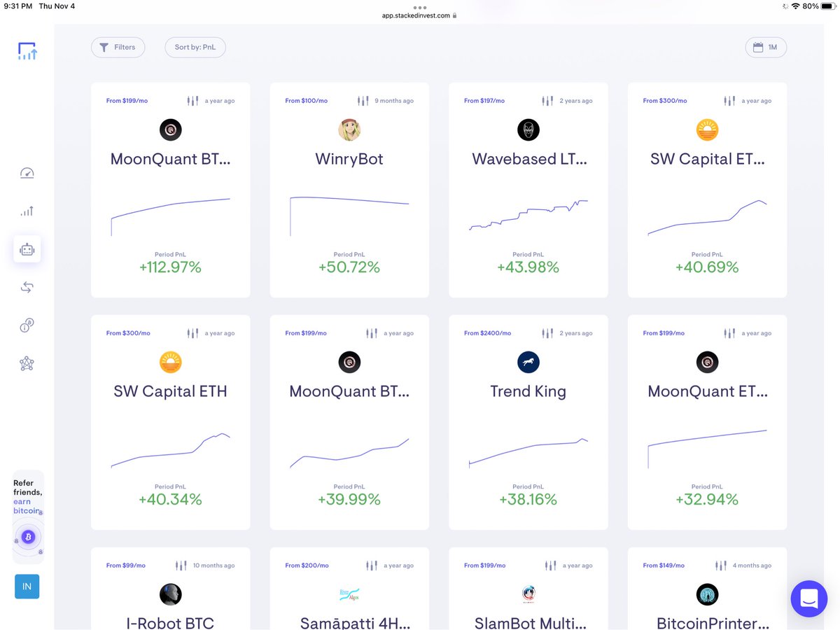Click the +32.94% Period PnL value

point(707,500)
